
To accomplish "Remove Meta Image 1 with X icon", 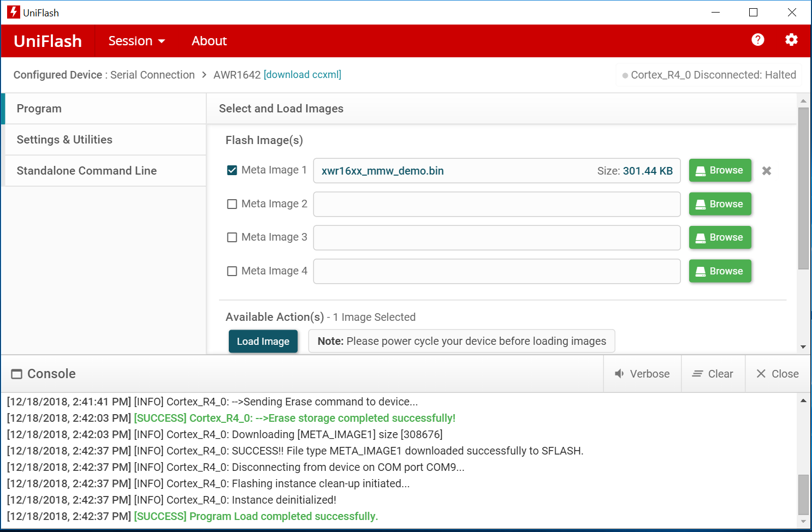I will (767, 171).
